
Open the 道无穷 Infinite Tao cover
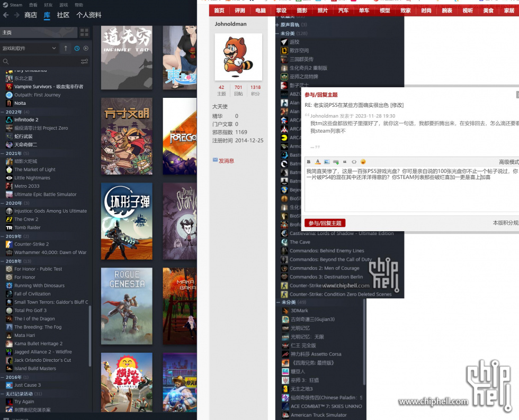coord(127,58)
